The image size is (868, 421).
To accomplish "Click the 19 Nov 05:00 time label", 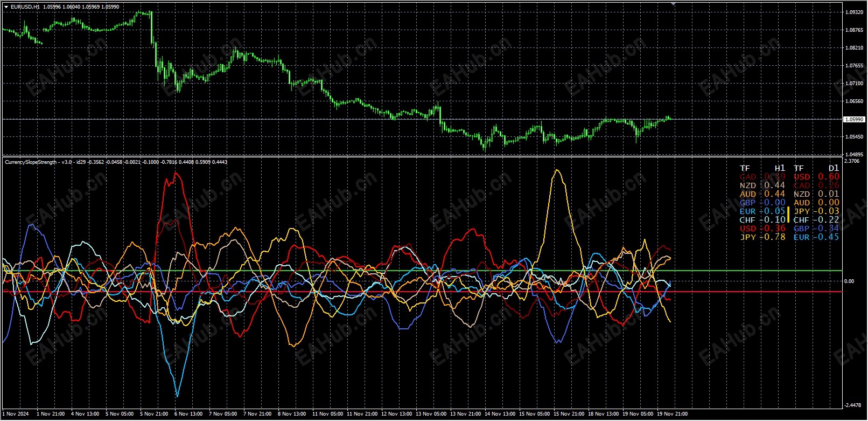I will point(638,414).
